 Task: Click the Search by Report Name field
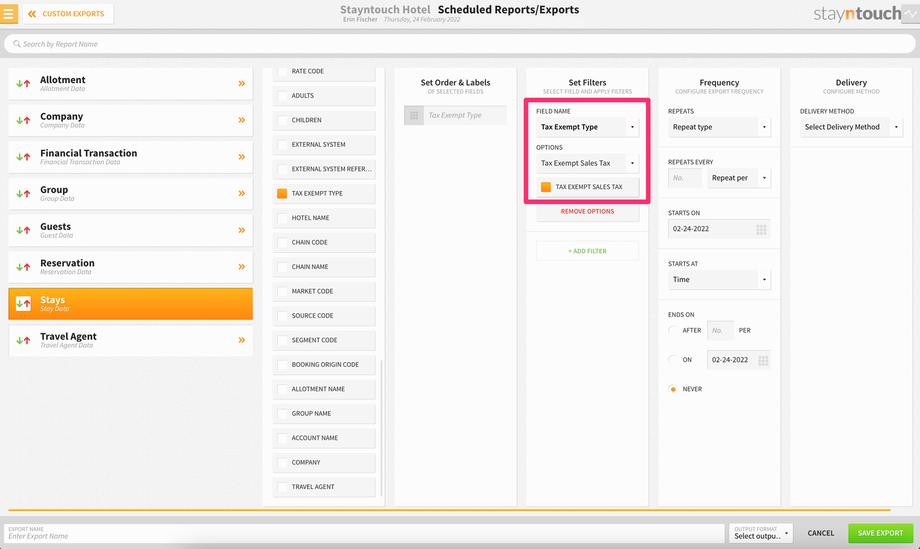coord(459,44)
